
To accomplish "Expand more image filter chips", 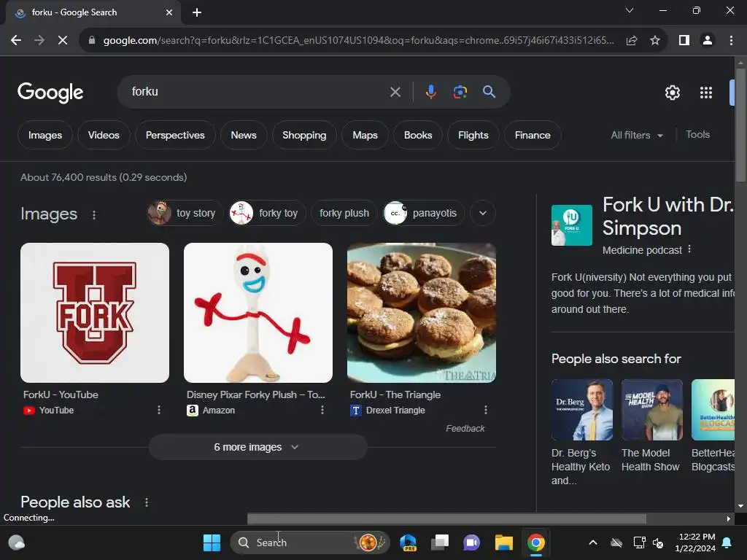I will (483, 213).
